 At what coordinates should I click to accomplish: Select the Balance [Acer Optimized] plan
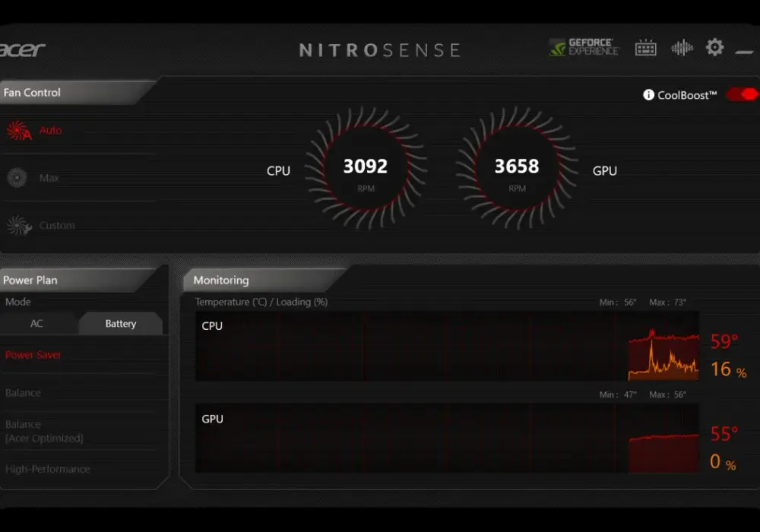tap(44, 431)
